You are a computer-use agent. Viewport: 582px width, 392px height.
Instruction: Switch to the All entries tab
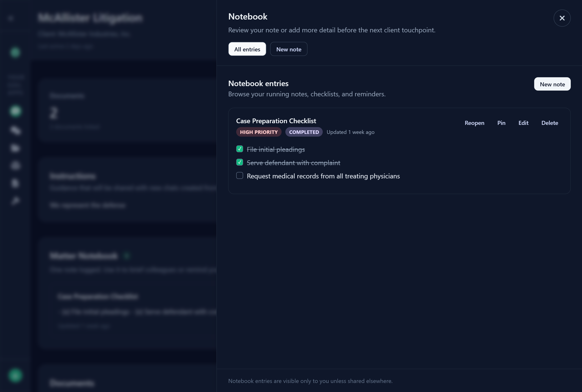(x=247, y=49)
